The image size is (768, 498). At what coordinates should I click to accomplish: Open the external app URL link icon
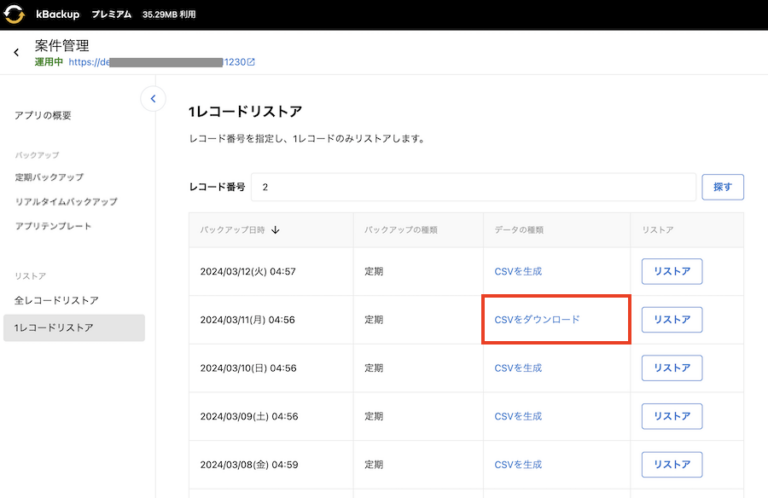251,62
